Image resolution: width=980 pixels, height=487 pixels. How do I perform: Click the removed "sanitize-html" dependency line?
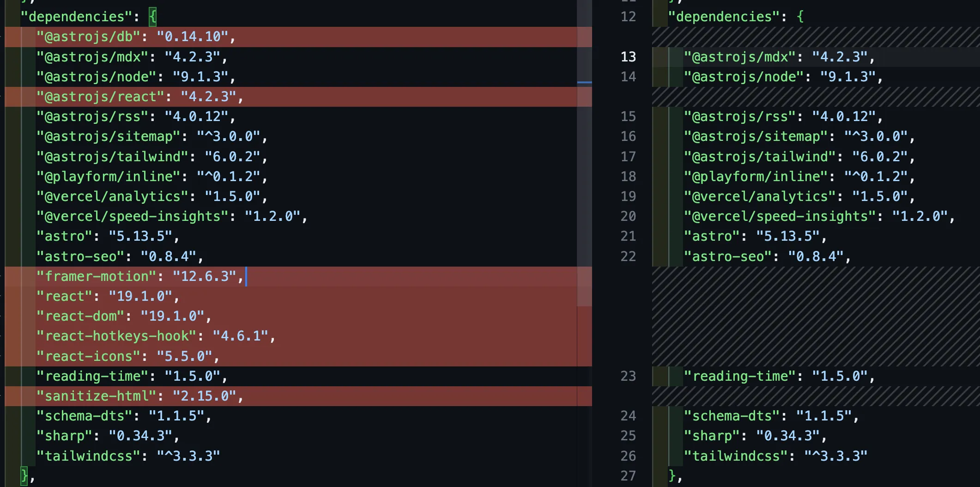click(139, 396)
